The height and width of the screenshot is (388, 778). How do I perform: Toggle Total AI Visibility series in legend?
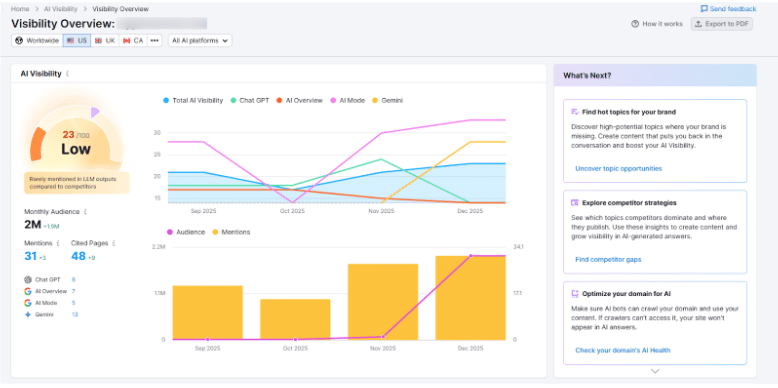193,100
